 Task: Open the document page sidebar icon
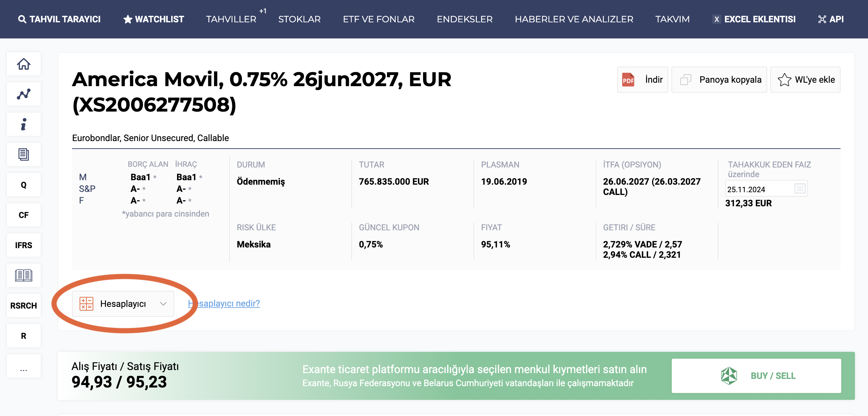[24, 155]
